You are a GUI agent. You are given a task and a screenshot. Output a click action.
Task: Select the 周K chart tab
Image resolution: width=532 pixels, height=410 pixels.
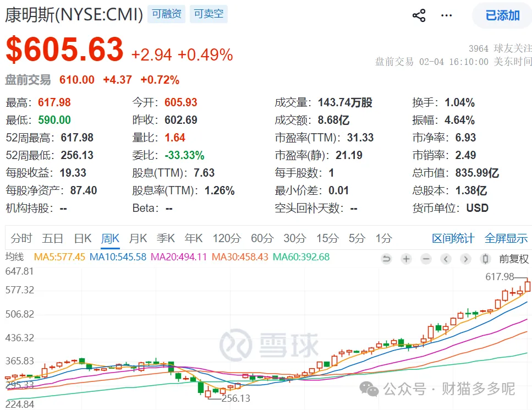110,238
